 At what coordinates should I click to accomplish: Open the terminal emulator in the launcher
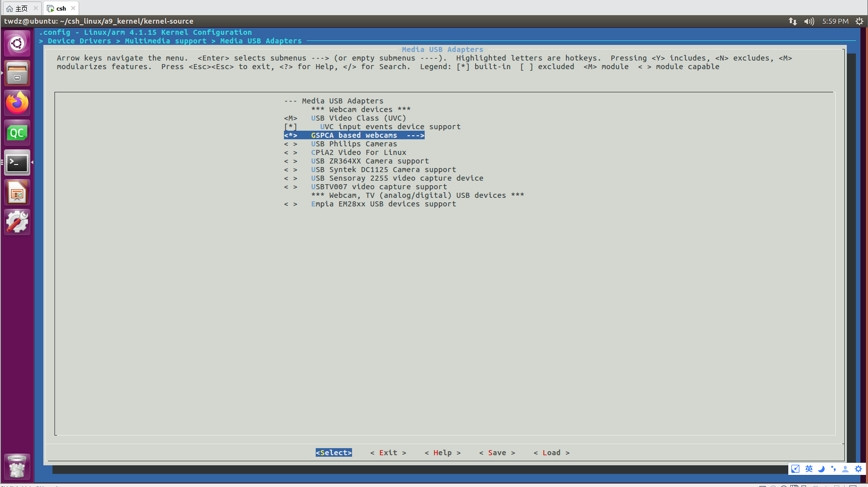click(17, 163)
